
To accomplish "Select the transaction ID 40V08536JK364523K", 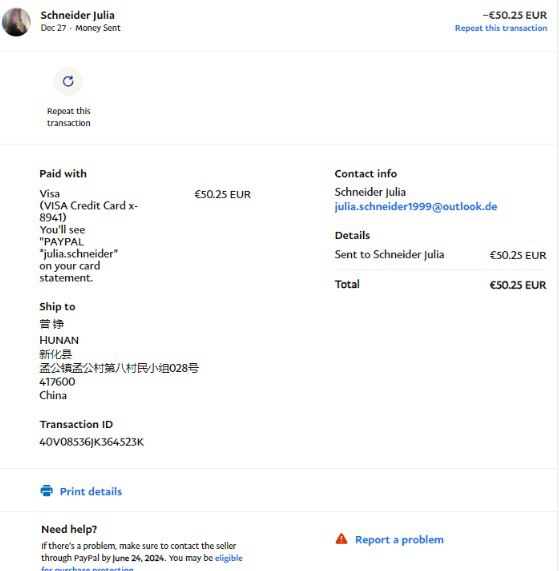I will click(x=91, y=442).
